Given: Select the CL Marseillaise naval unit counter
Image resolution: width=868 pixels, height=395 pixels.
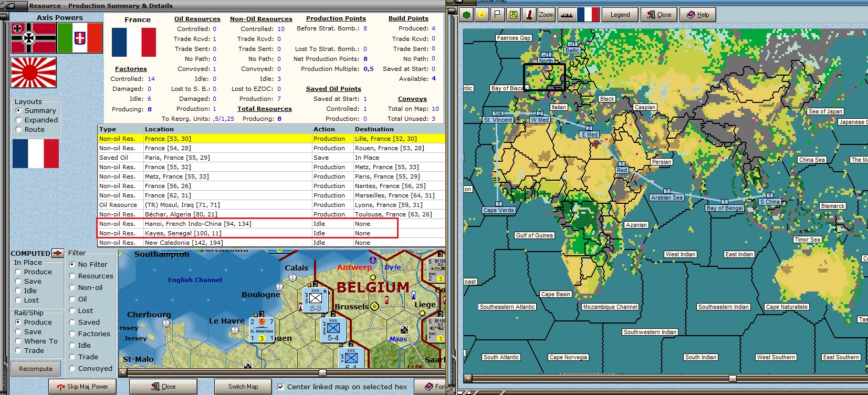Looking at the screenshot, I should click(262, 330).
